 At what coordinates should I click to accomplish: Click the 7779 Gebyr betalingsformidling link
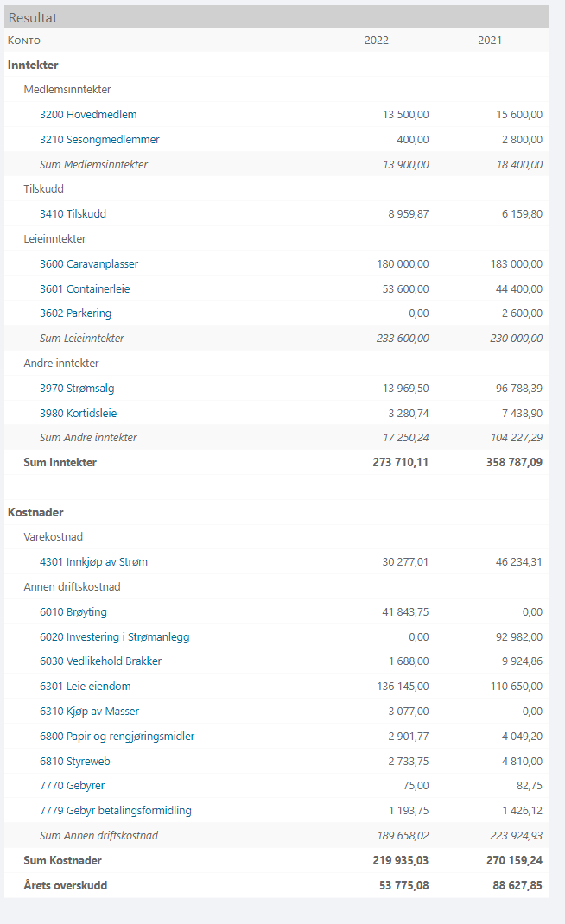(x=116, y=810)
